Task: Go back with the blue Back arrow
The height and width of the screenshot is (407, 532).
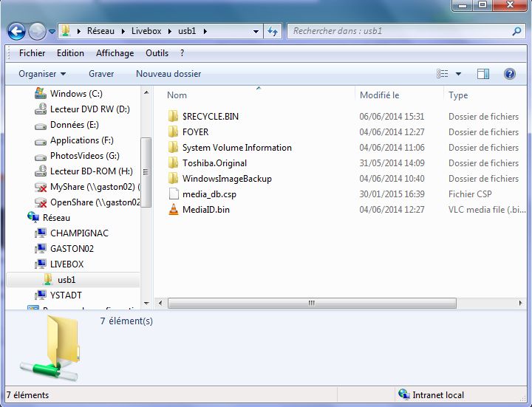Action: pos(16,32)
